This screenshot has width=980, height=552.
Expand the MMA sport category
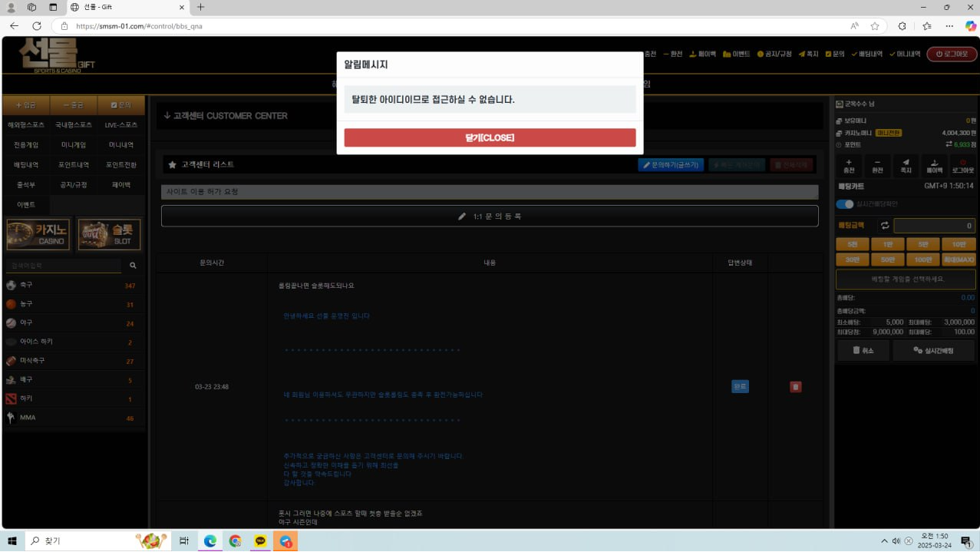28,418
